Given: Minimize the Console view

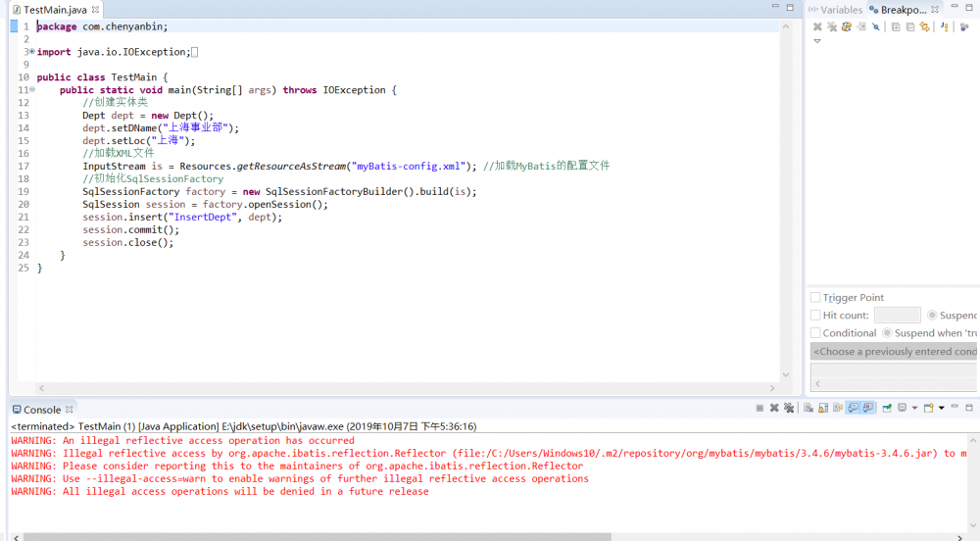Looking at the screenshot, I should pos(955,407).
